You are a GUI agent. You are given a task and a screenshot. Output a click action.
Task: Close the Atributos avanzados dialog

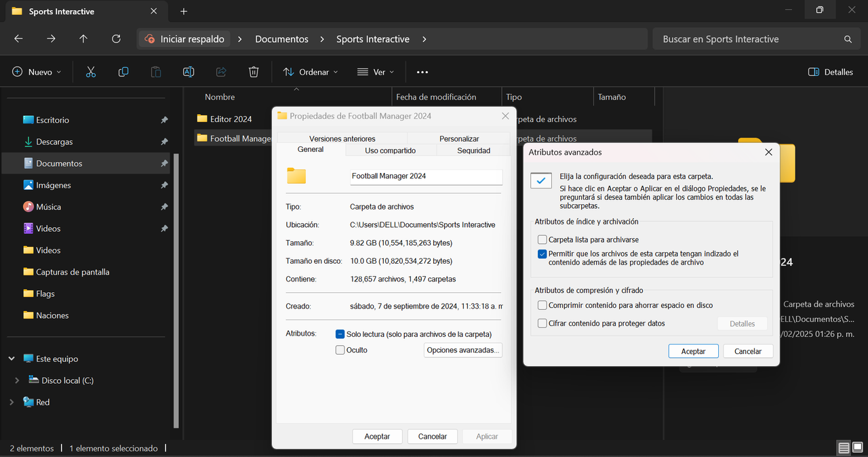point(768,153)
